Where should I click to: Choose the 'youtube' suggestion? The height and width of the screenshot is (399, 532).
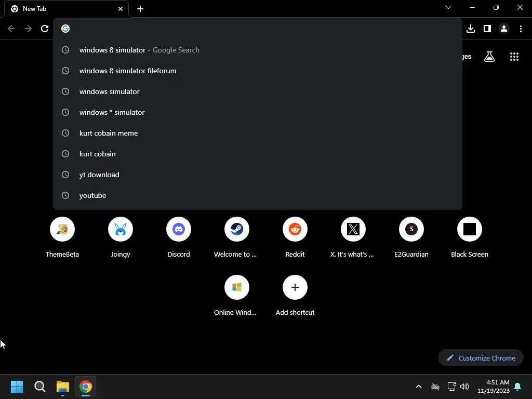pyautogui.click(x=258, y=195)
